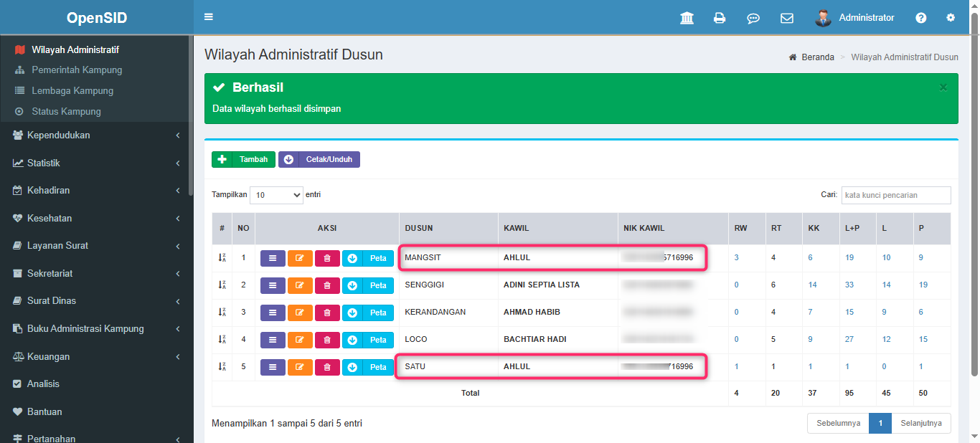Open detail list icon for LOCO row
This screenshot has height=443, width=980.
[273, 340]
